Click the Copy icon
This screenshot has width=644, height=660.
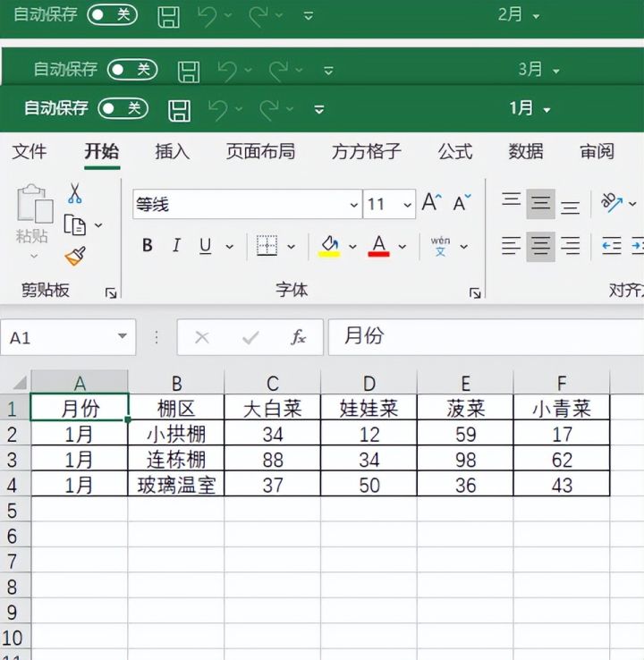coord(75,225)
